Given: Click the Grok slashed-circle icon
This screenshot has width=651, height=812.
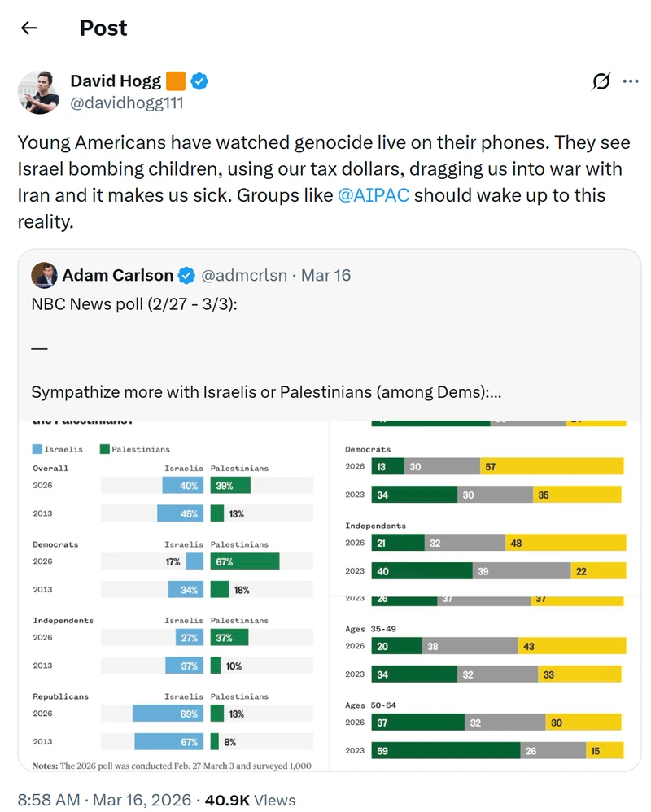Looking at the screenshot, I should (601, 81).
